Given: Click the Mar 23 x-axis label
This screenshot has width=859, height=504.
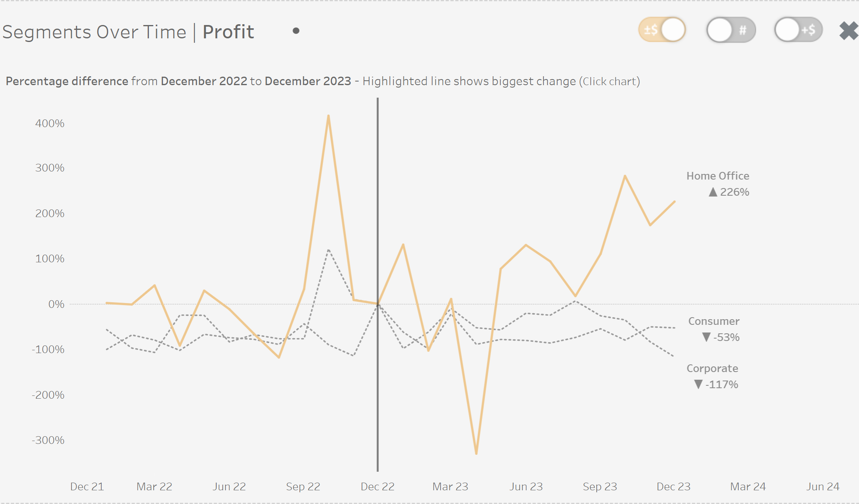Looking at the screenshot, I should [450, 487].
